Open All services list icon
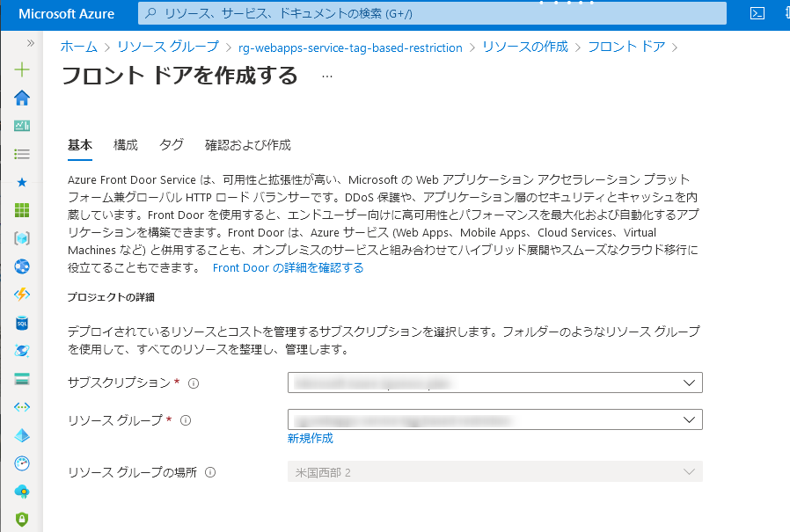790x532 pixels. pos(22,154)
